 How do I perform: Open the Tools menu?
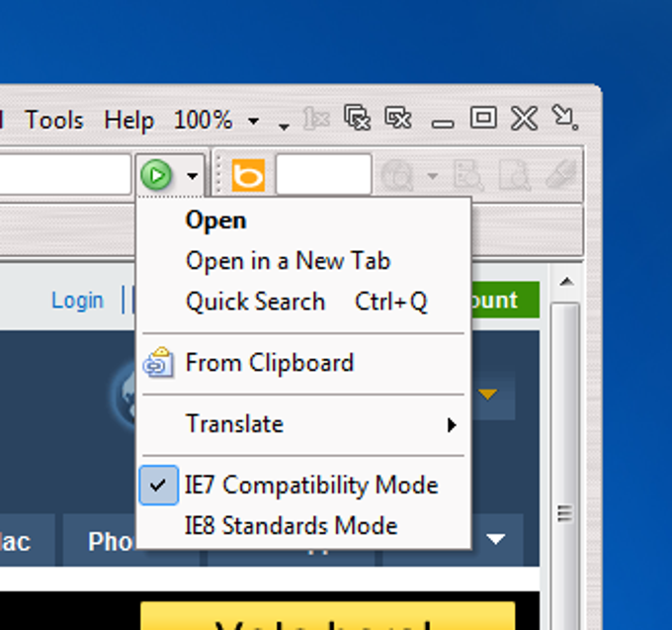tap(54, 120)
